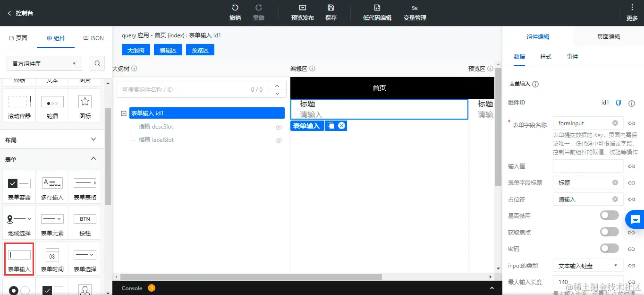The width and height of the screenshot is (644, 295).
Task: Switch to the JSON tab
Action: point(93,38)
